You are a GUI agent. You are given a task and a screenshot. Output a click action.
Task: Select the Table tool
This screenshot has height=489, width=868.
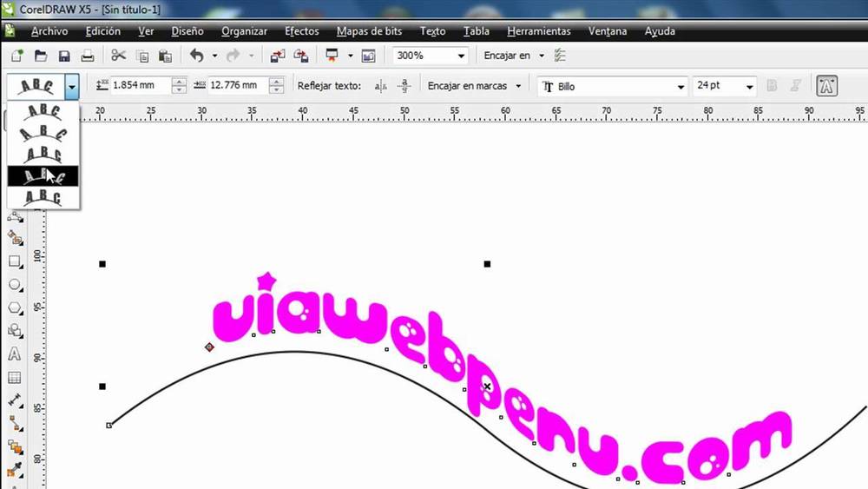click(x=15, y=377)
